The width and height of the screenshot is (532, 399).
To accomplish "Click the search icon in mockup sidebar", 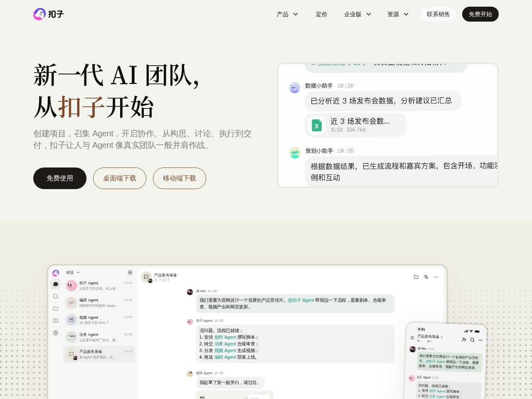I will (56, 296).
